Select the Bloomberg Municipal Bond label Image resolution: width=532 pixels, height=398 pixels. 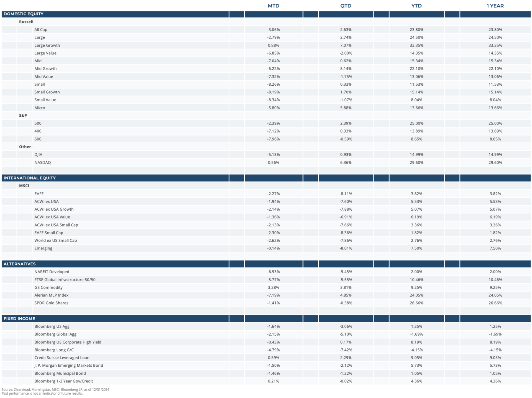[60, 373]
